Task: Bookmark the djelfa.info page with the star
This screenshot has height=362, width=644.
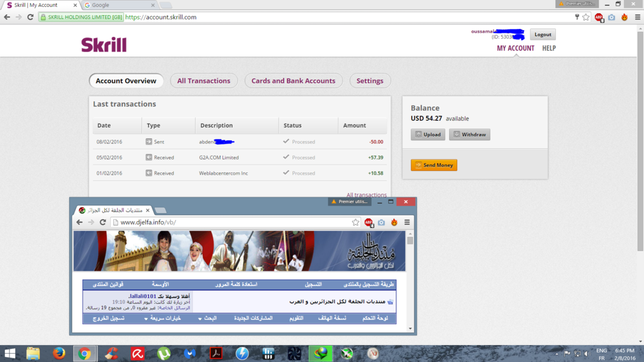Action: pos(355,222)
